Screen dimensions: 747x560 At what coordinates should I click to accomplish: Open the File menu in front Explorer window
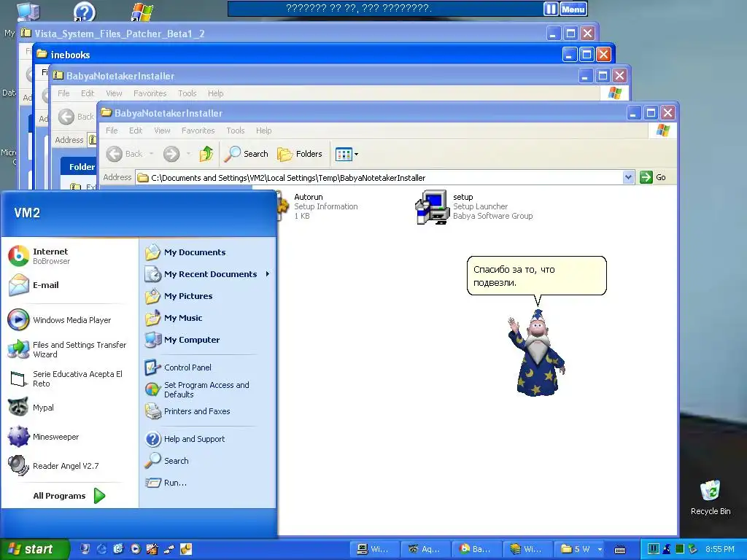click(112, 131)
